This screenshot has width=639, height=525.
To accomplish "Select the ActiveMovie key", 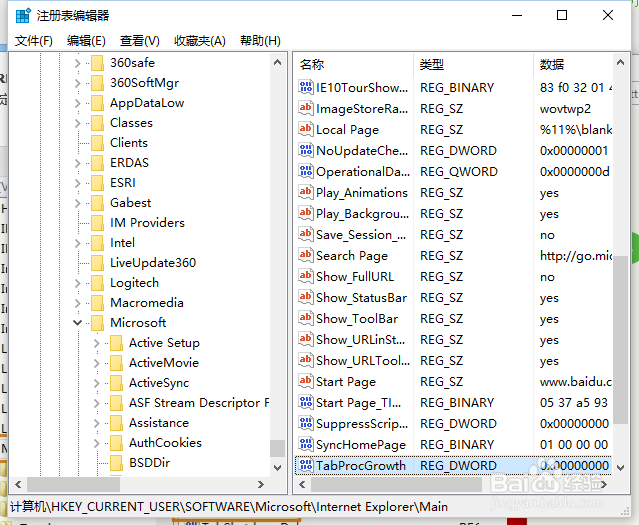I will point(164,363).
